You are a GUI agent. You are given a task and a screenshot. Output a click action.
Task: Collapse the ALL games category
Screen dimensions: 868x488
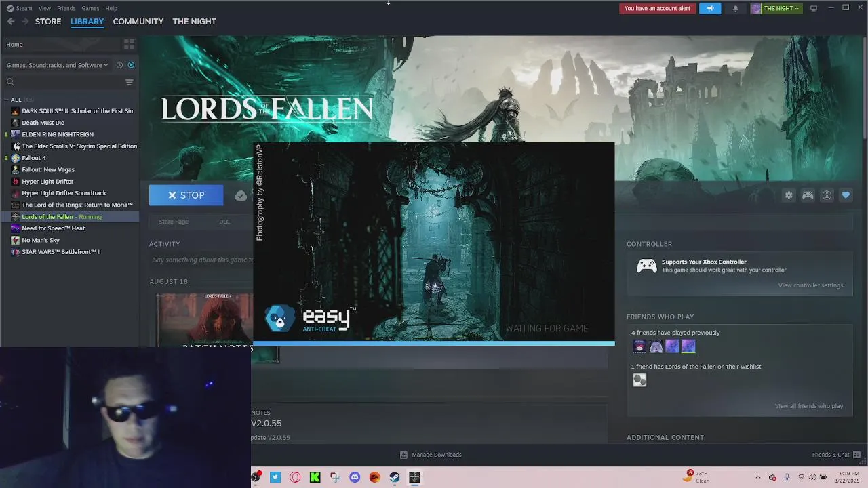click(x=6, y=100)
